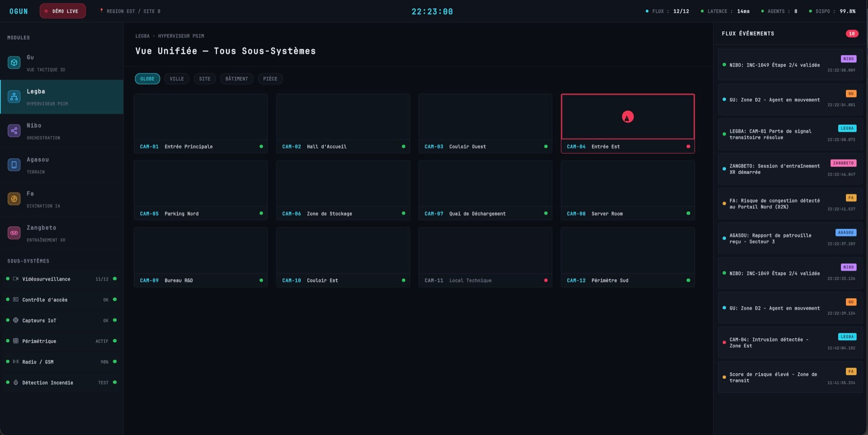
Task: Switch to the PIÈCE view tab
Action: (x=270, y=79)
